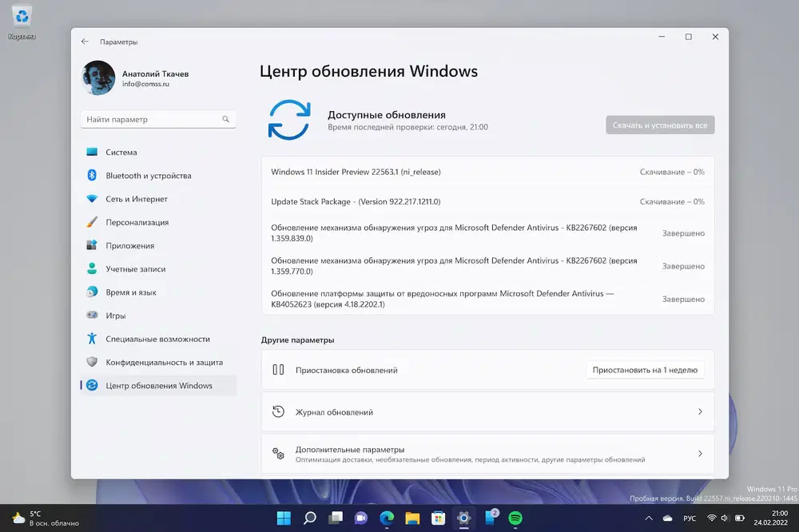Open Система settings via monitor icon
Image resolution: width=799 pixels, height=532 pixels.
click(93, 152)
